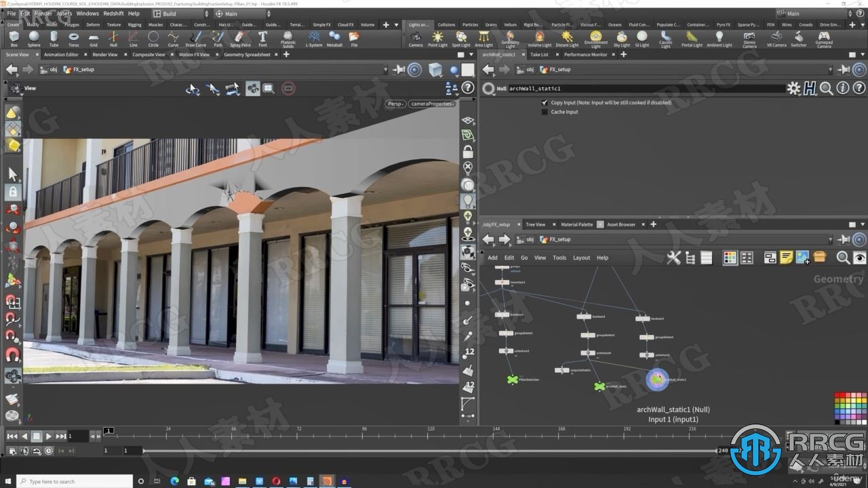Image resolution: width=868 pixels, height=488 pixels.
Task: Choose the Draw Curve shelf tool
Action: coord(195,39)
